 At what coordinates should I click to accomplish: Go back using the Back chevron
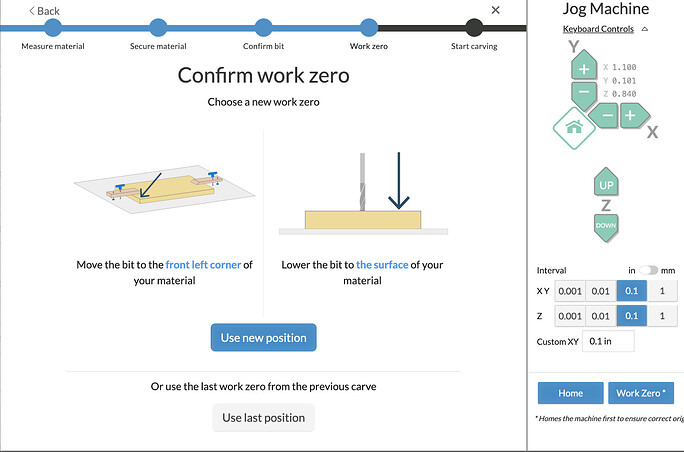click(44, 11)
